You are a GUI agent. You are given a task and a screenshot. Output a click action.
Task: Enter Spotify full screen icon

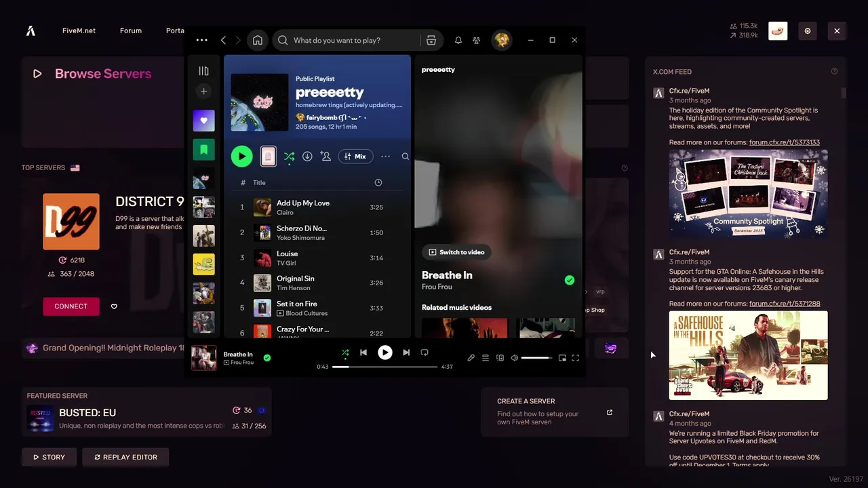[x=576, y=358]
